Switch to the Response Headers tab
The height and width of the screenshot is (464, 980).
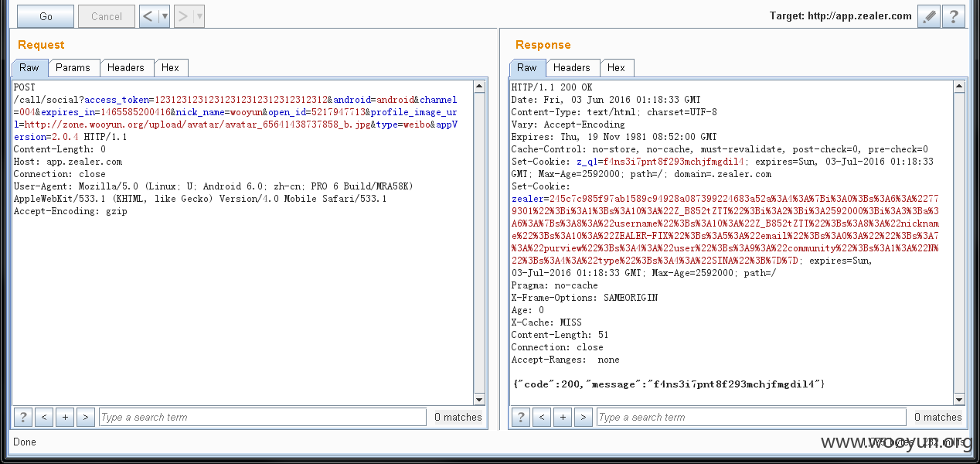[572, 68]
